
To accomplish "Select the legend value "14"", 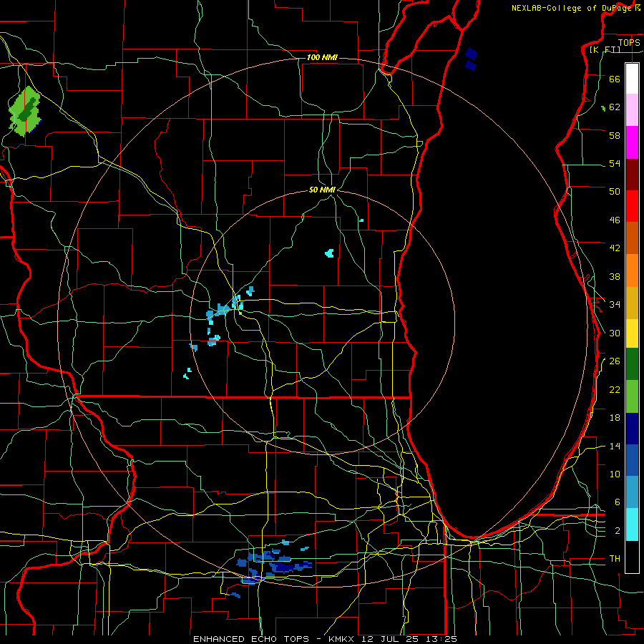I will pos(615,446).
